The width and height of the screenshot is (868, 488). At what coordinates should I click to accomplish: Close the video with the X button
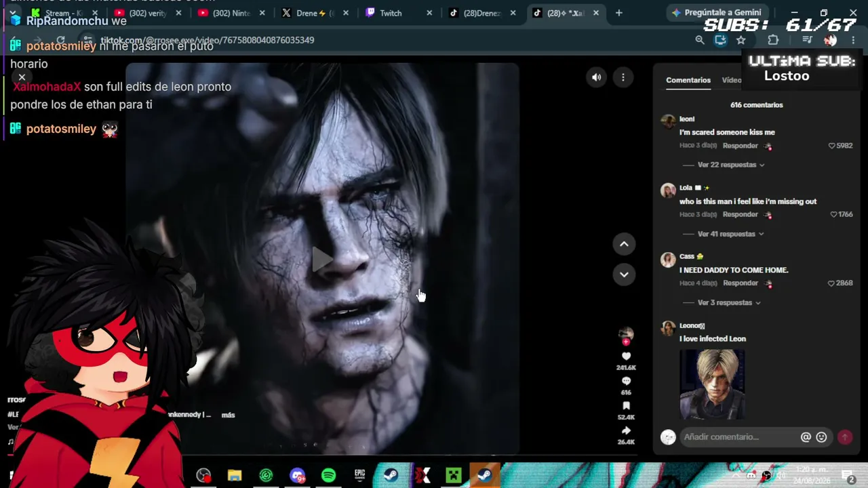[22, 77]
